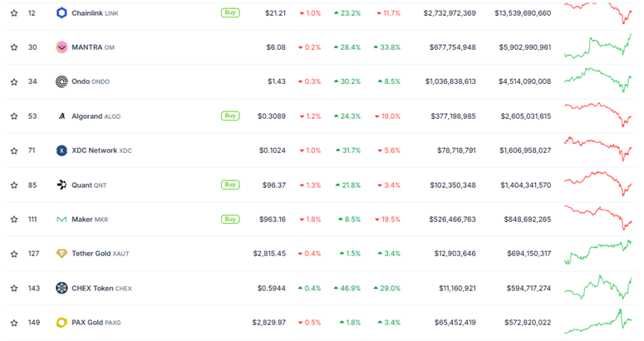This screenshot has width=644, height=341.
Task: Click the Chainlink logo icon
Action: [61, 13]
